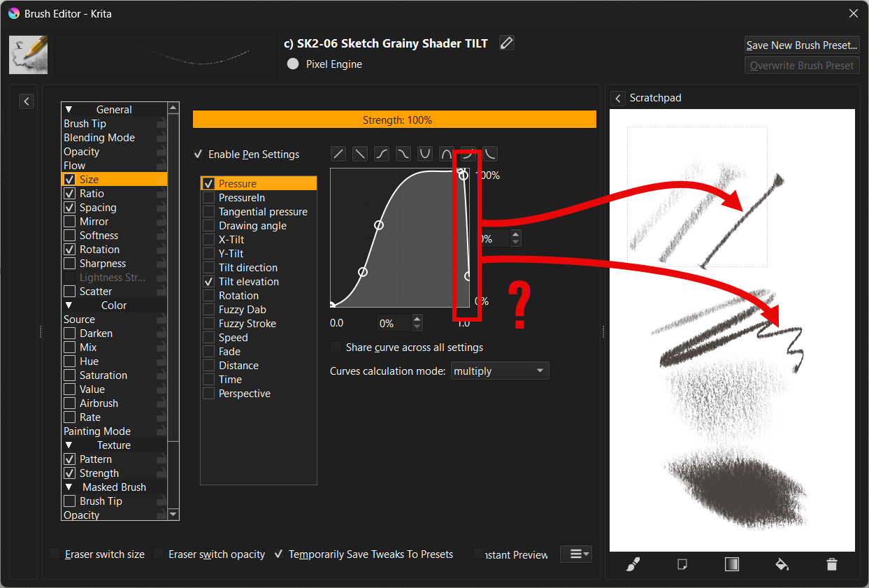
Task: Check Share curve across all settings
Action: point(336,347)
